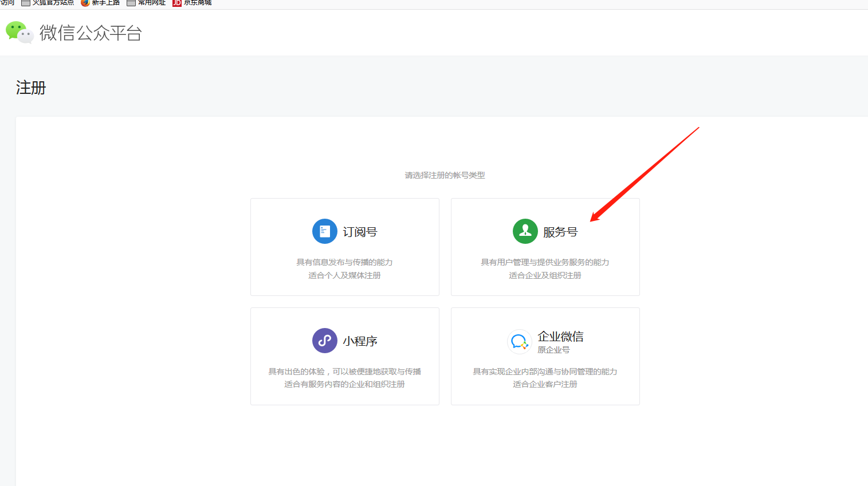Image resolution: width=868 pixels, height=486 pixels.
Task: Select the 订阅号 registration card
Action: point(344,247)
